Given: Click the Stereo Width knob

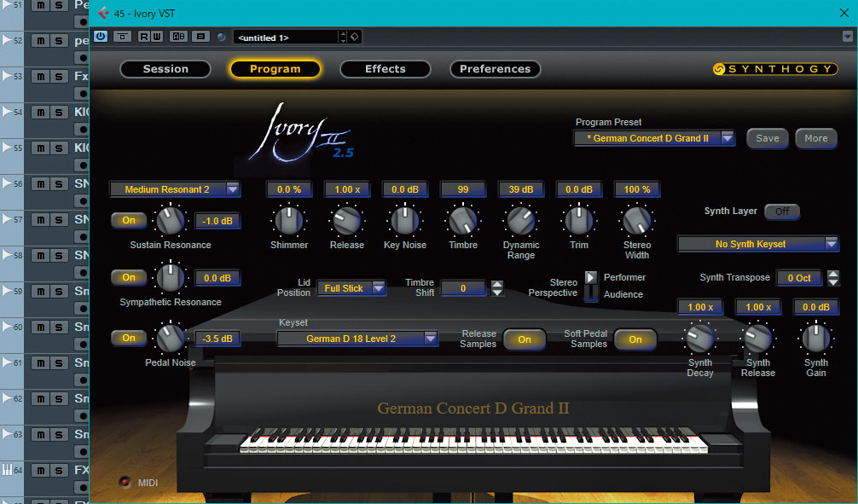Looking at the screenshot, I should click(x=637, y=220).
